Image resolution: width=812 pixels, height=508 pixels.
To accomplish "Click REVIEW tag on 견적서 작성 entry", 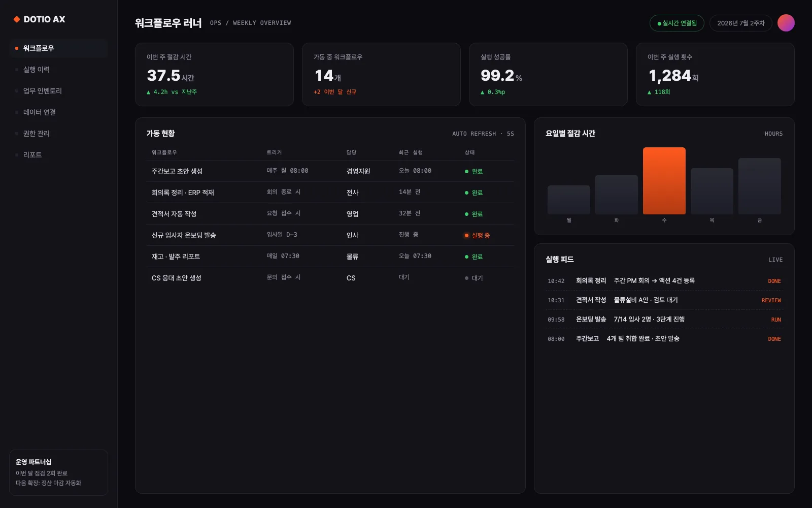I will [771, 300].
